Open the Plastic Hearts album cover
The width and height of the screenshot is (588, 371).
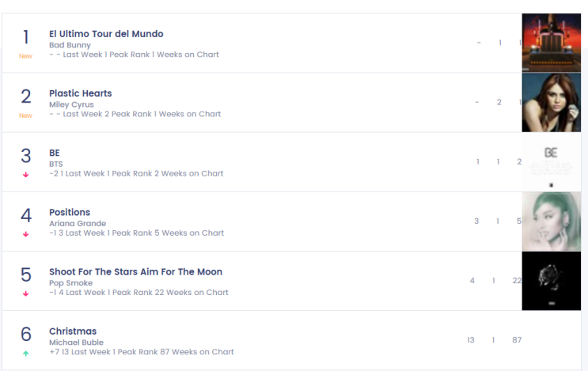pyautogui.click(x=552, y=102)
